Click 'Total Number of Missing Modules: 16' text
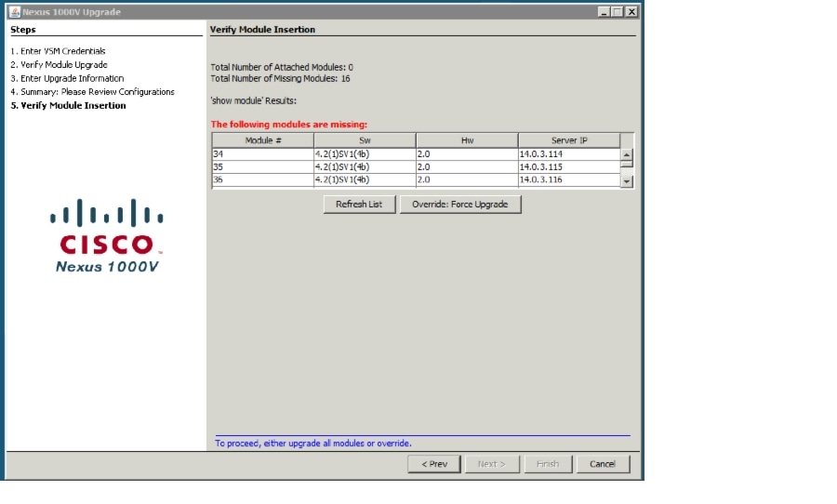 click(280, 78)
